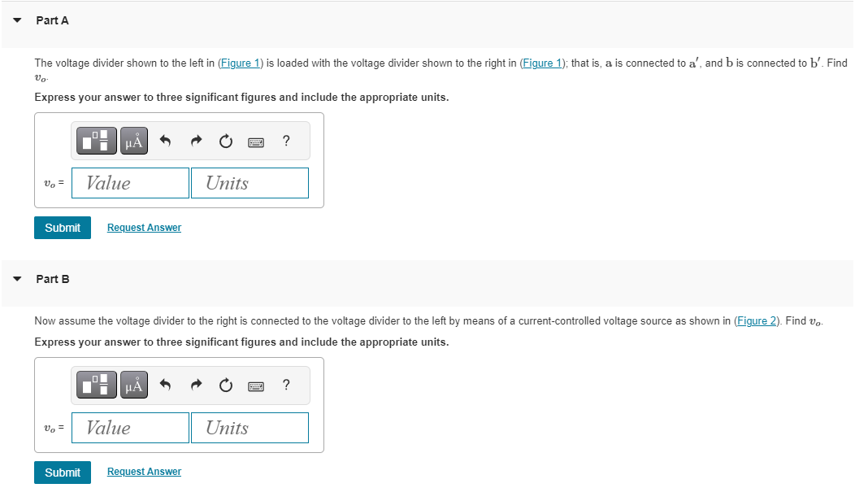The image size is (868, 501).
Task: Open the keyboard shortcuts icon in Part A
Action: 255,141
